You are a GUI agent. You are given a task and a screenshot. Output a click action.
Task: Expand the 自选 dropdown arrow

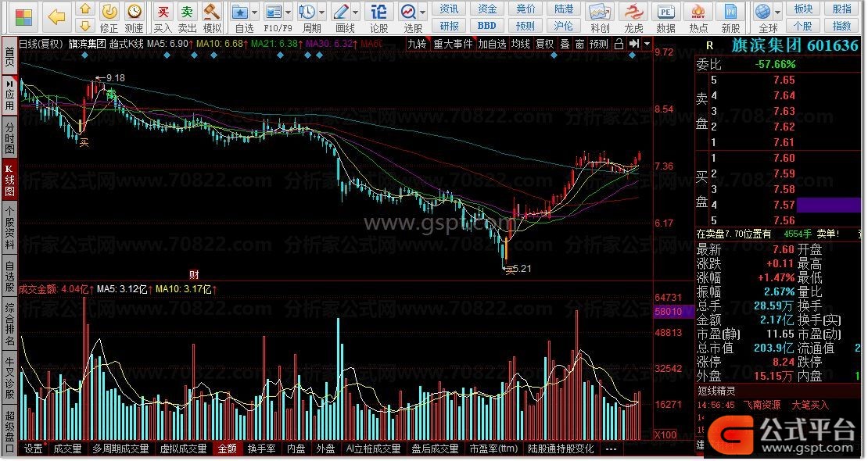pos(255,13)
